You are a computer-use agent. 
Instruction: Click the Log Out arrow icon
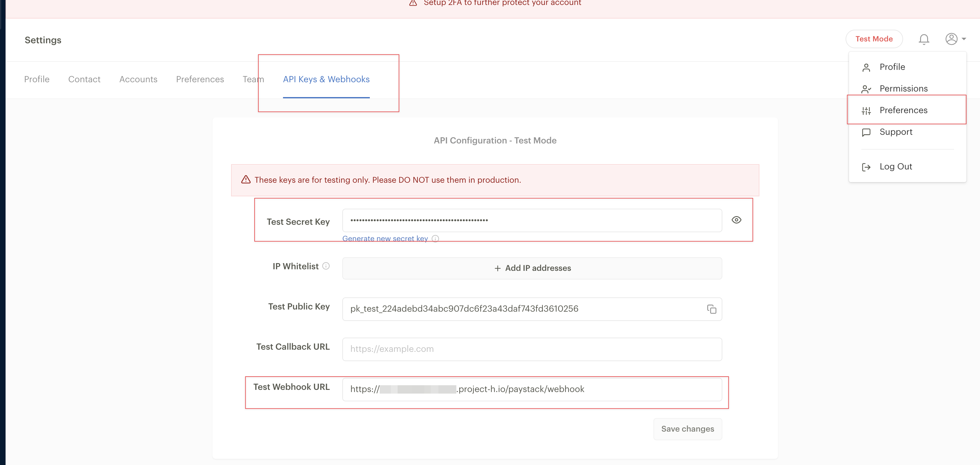pos(866,167)
